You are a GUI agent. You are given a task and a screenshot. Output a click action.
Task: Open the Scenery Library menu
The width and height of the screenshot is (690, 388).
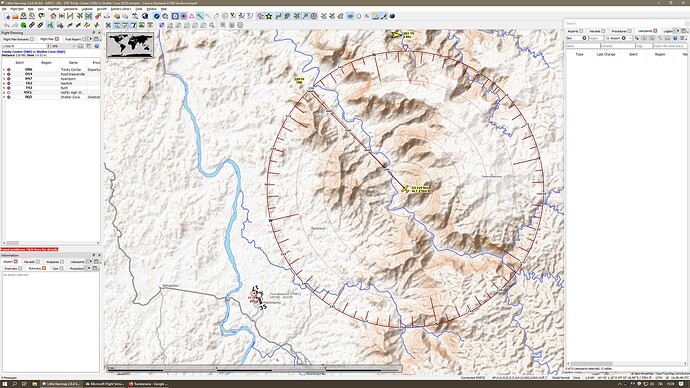click(121, 9)
